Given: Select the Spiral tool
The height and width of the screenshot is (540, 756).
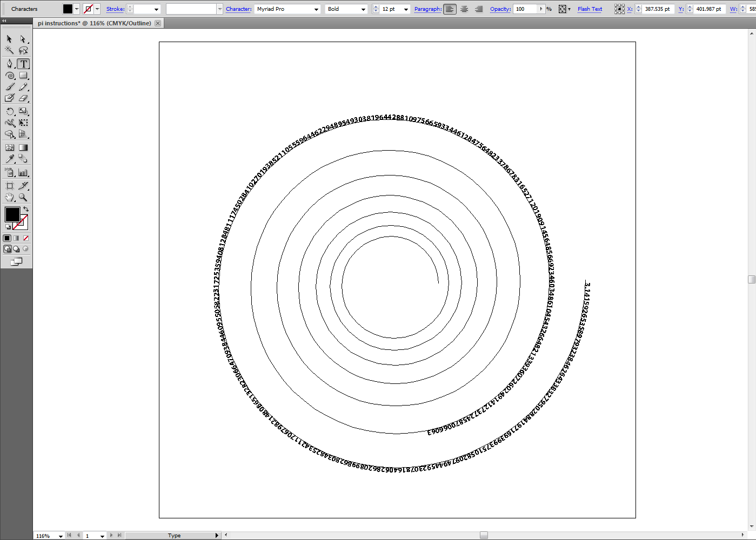Looking at the screenshot, I should 9,76.
